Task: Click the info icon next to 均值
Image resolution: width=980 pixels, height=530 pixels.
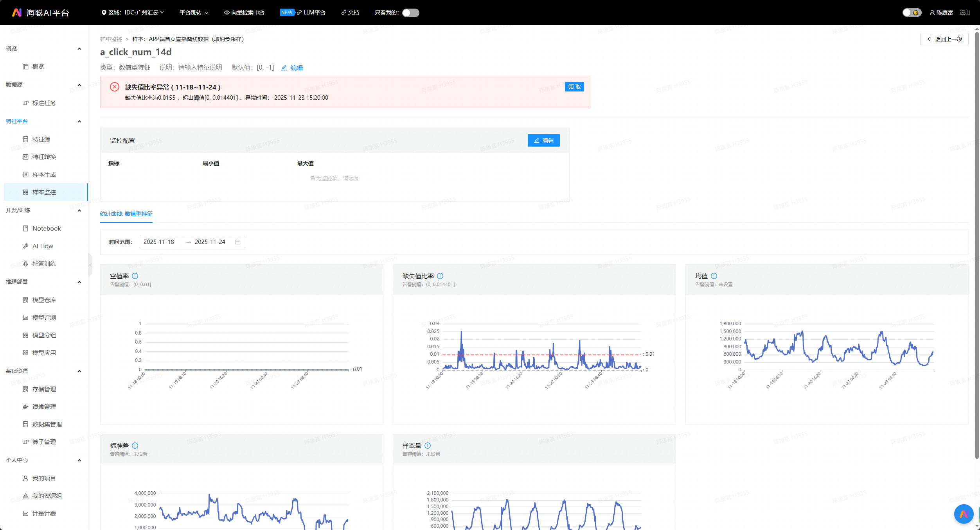Action: tap(714, 276)
